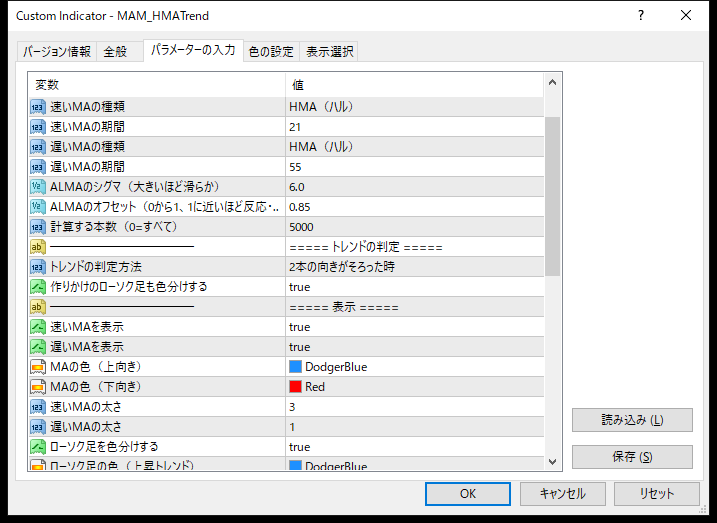
Task: Click the string icon beside 表示 separator
Action: (38, 307)
